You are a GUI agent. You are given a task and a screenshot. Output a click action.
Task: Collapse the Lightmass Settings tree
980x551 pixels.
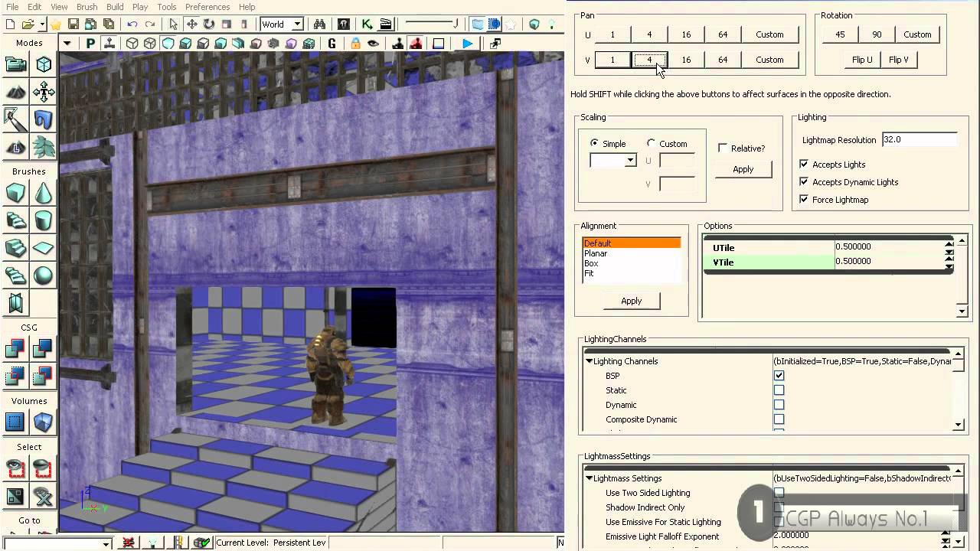click(x=590, y=478)
